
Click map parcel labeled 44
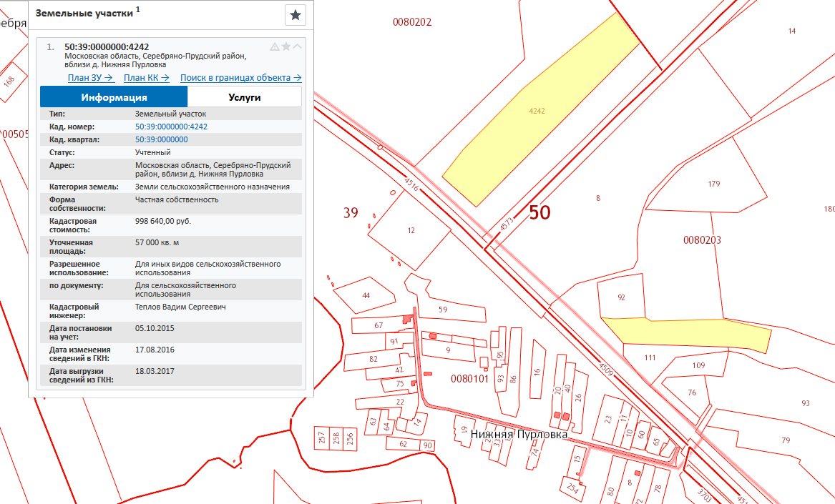[x=366, y=295]
